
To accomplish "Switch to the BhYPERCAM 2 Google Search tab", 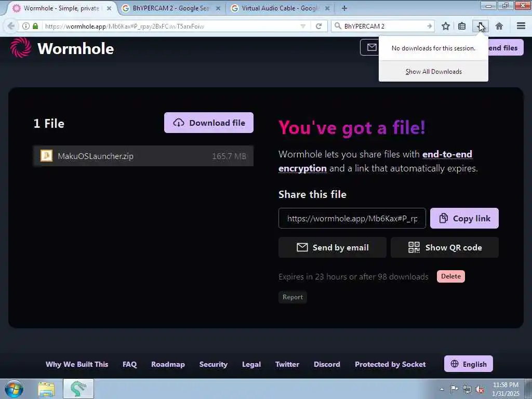I will [x=171, y=8].
